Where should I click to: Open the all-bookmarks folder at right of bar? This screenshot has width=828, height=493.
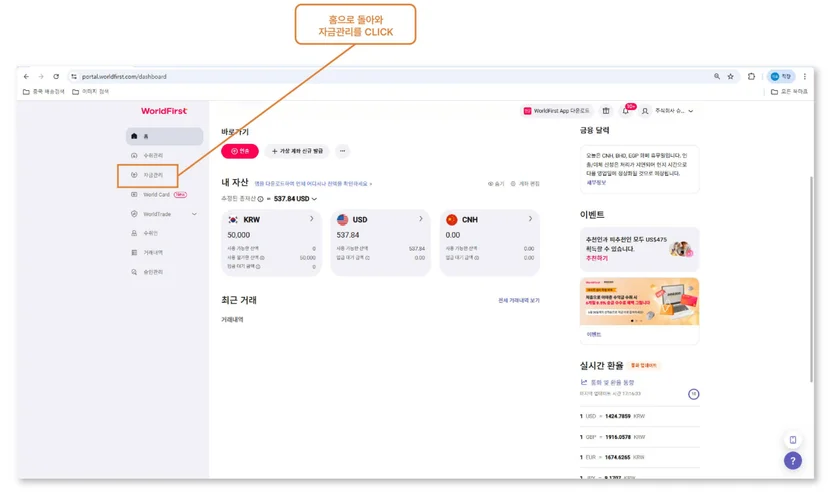(789, 92)
